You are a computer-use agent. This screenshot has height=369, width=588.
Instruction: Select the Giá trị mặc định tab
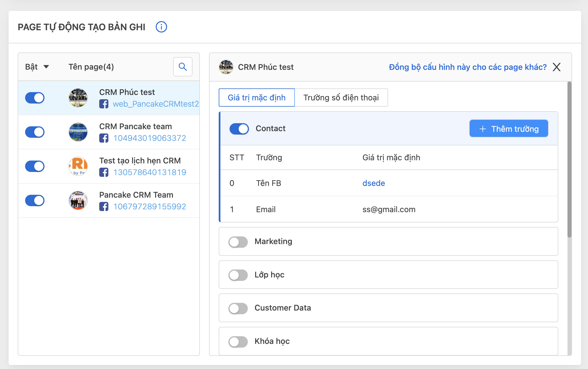[x=256, y=98]
